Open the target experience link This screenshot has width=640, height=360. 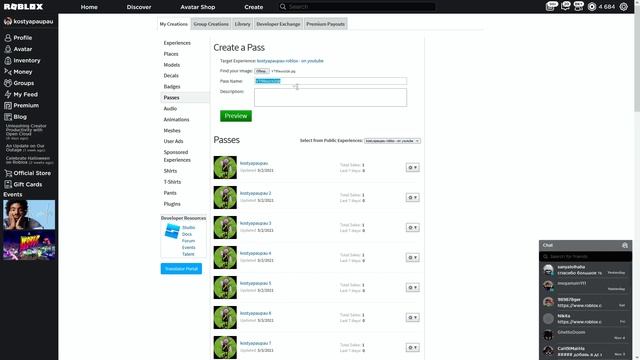(290, 61)
